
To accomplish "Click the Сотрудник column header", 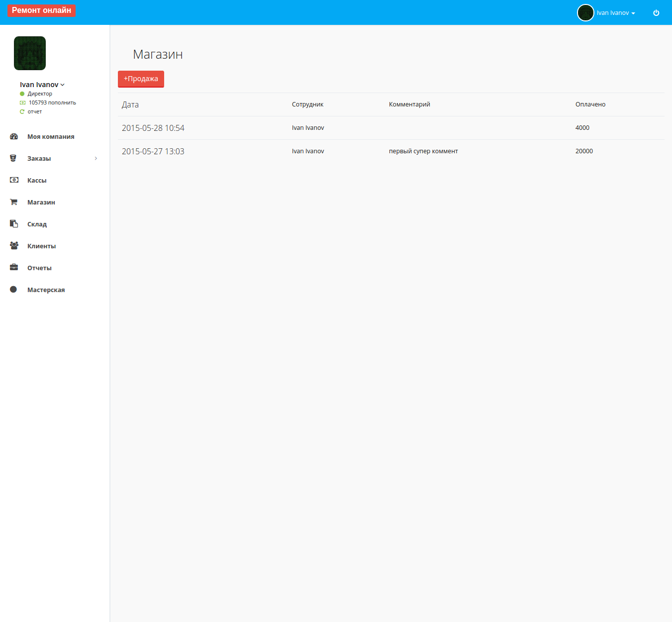I will (x=307, y=104).
